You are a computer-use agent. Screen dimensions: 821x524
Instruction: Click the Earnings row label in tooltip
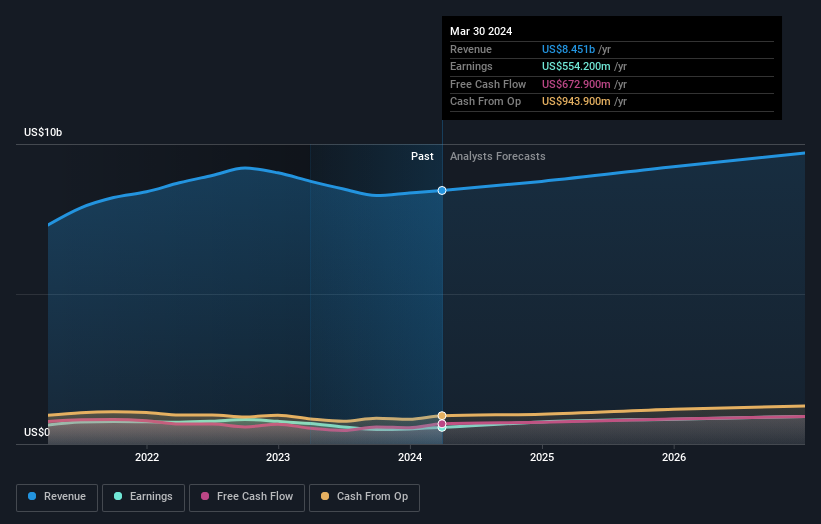coord(471,66)
